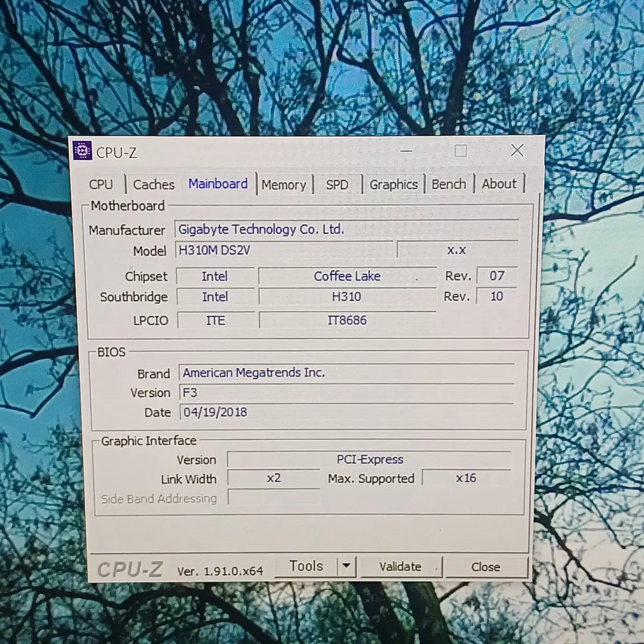
Task: Click the LPCIO IT8686 field
Action: pyautogui.click(x=347, y=320)
